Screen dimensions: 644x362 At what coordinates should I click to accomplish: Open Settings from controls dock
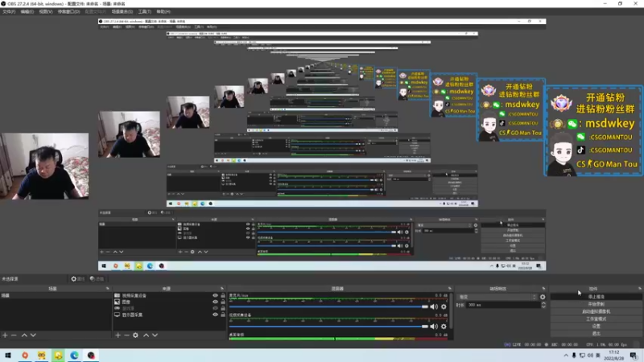point(596,327)
